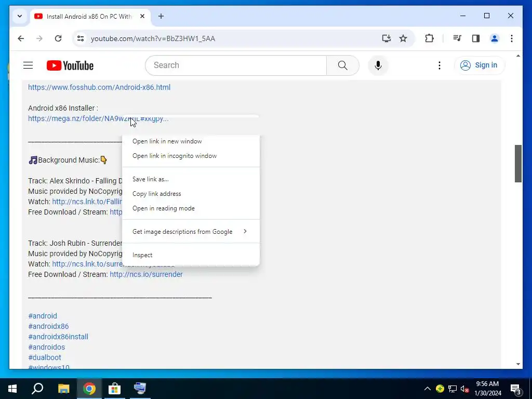
Task: Install YouTube app icon in address bar
Action: pyautogui.click(x=386, y=38)
